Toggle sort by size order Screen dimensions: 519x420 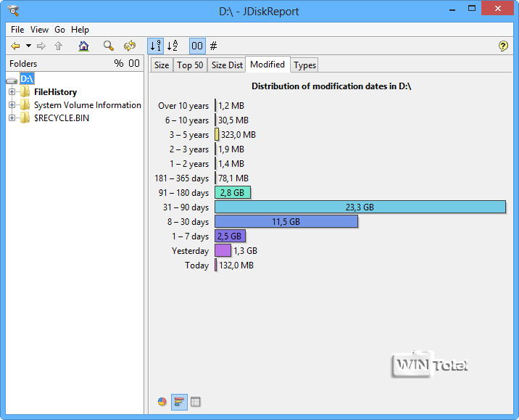[x=155, y=46]
